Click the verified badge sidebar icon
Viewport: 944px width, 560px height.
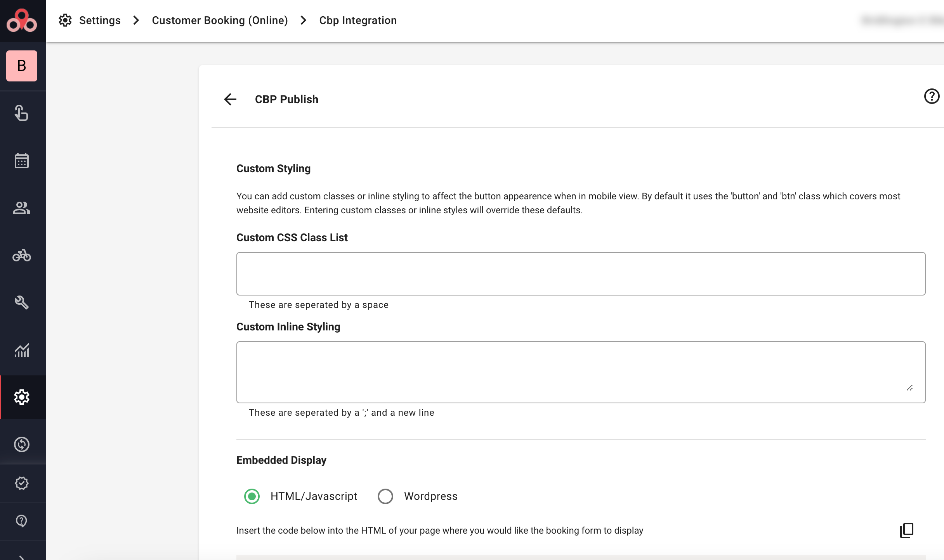(x=22, y=483)
